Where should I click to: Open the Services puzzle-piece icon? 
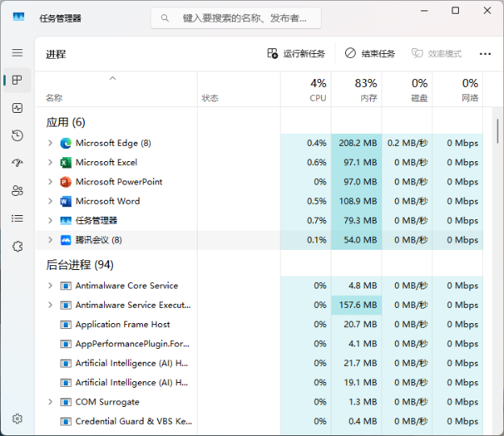[x=17, y=247]
